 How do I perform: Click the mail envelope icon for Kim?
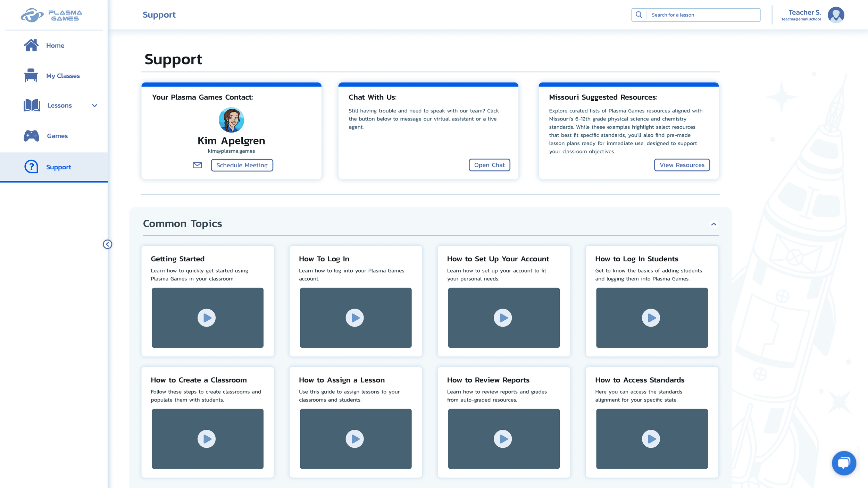[x=197, y=165]
